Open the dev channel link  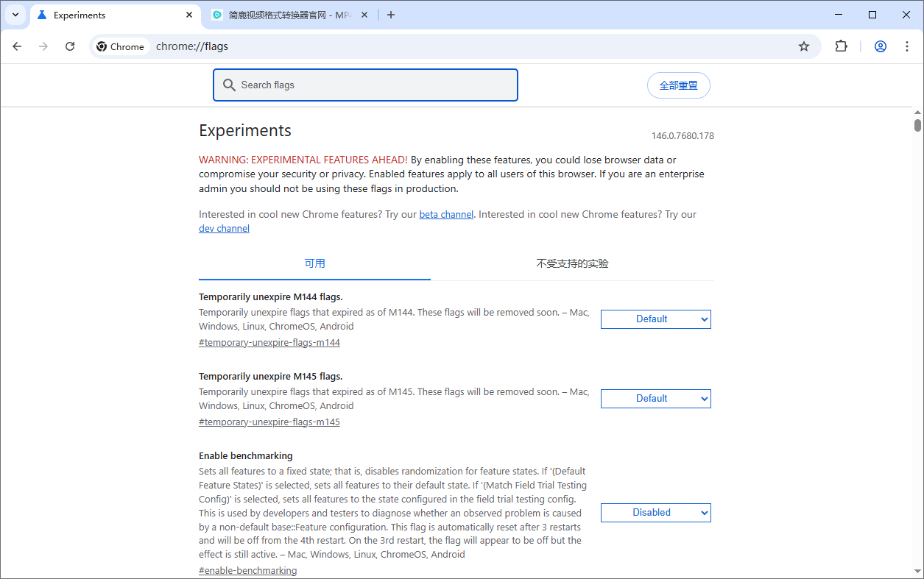(224, 229)
